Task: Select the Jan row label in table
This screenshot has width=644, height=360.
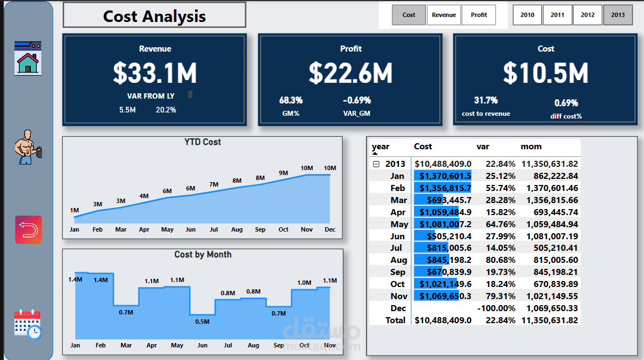Action: 397,176
